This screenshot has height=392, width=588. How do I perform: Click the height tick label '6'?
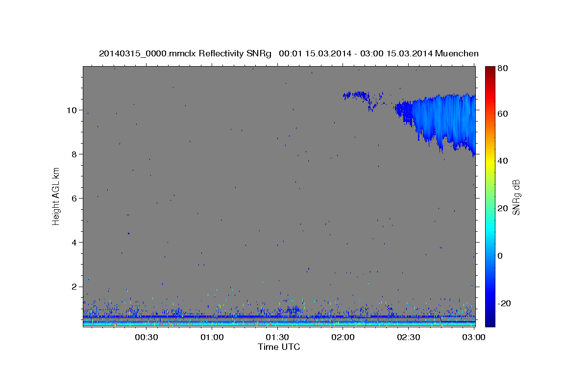(x=75, y=198)
